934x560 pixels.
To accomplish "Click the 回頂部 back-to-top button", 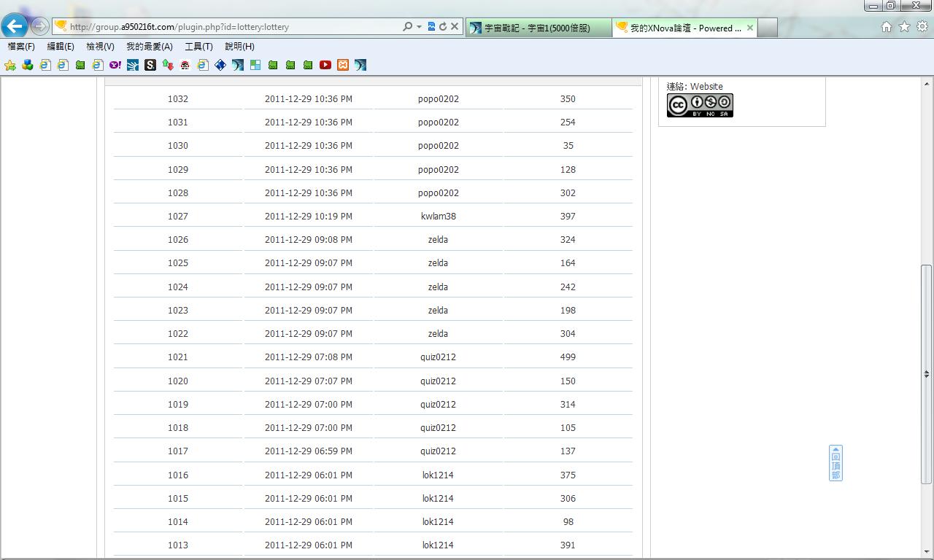I will tap(835, 463).
